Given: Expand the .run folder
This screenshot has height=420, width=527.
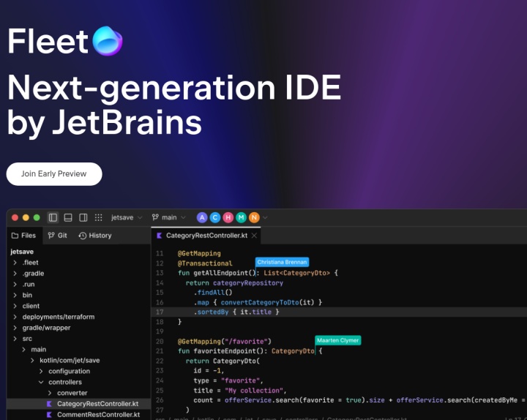Looking at the screenshot, I should click(x=15, y=284).
